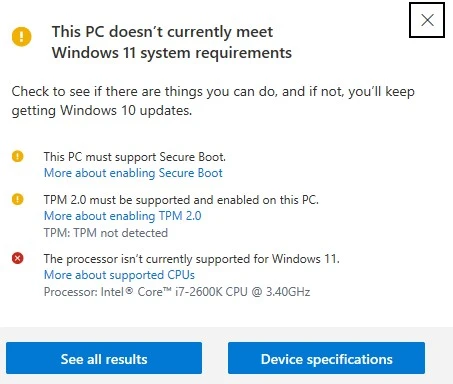This screenshot has height=384, width=453.
Task: Click the 'TPM: TPM not detected' status text
Action: (106, 233)
